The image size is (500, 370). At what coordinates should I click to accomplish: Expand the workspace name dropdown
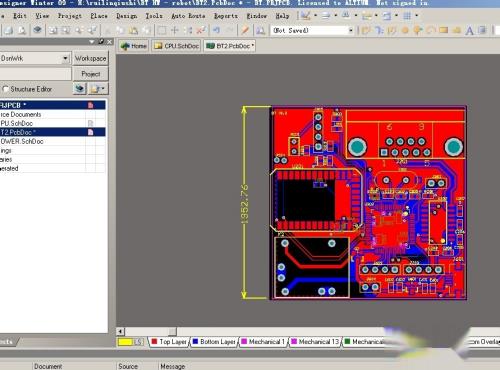point(66,58)
